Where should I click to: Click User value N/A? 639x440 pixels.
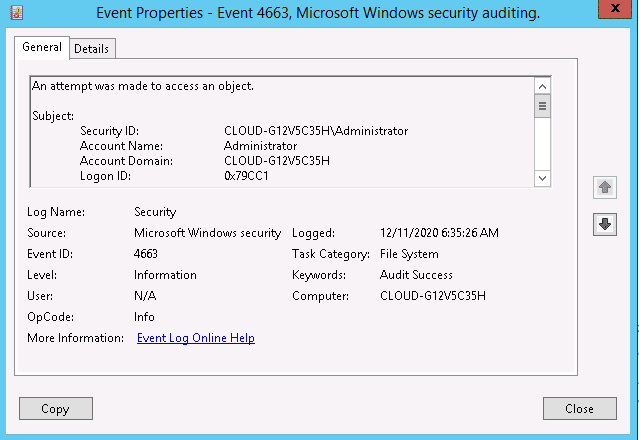click(145, 296)
